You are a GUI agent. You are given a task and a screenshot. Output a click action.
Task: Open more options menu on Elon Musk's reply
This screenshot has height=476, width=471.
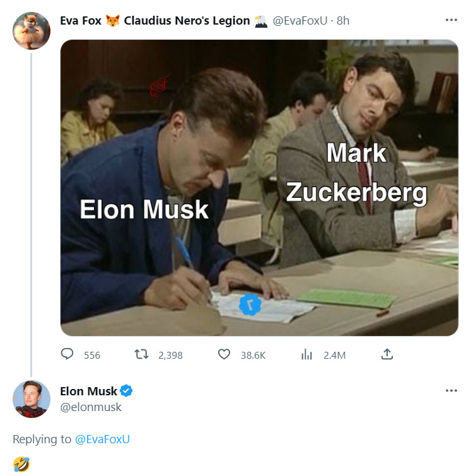coord(451,390)
